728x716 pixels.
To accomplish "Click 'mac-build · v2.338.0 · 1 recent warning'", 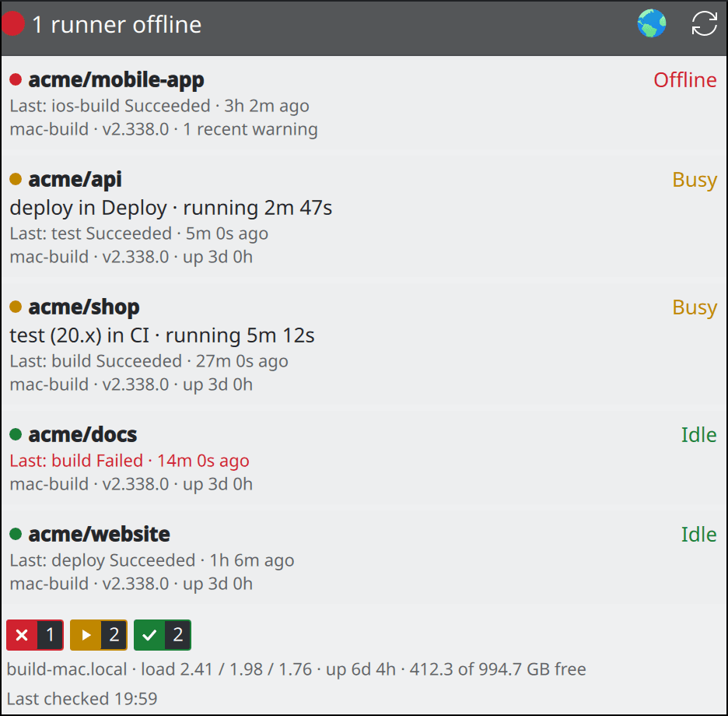I will 163,129.
